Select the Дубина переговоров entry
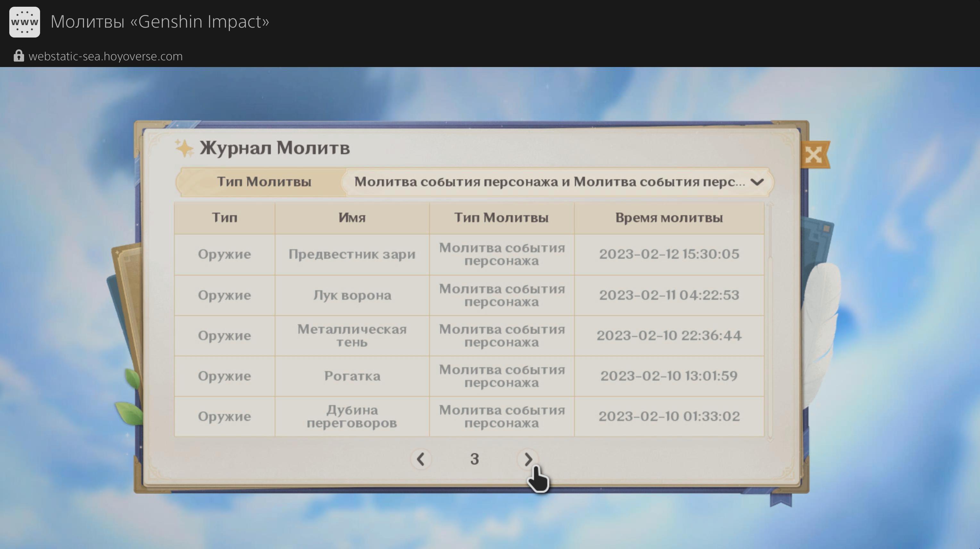Screen dimensions: 980x549 coord(352,416)
